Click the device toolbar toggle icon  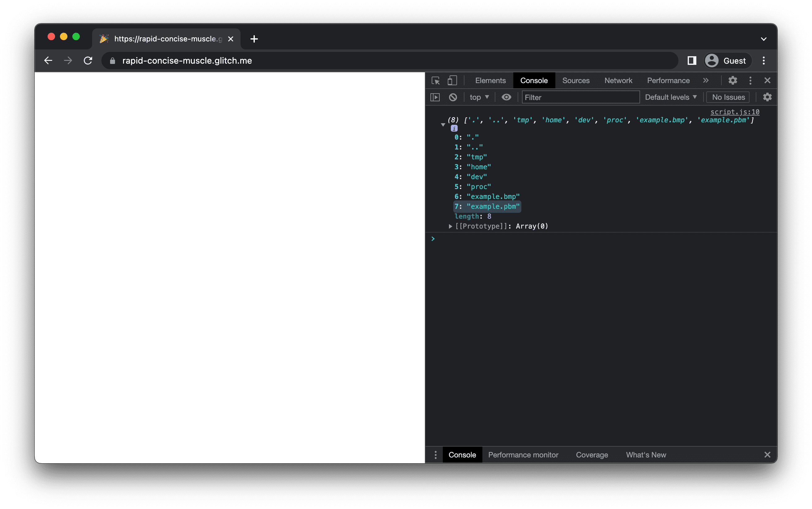point(452,80)
